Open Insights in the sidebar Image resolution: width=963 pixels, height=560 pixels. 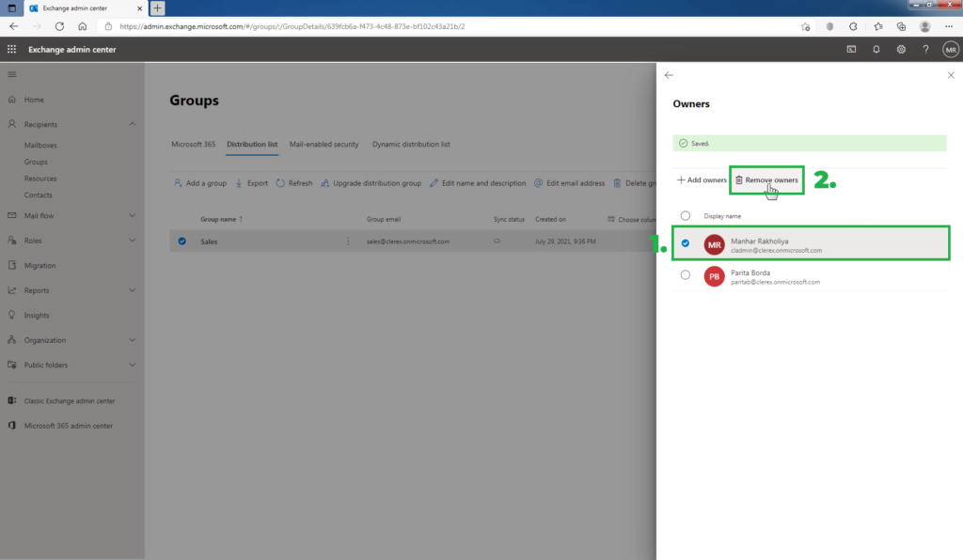(37, 316)
